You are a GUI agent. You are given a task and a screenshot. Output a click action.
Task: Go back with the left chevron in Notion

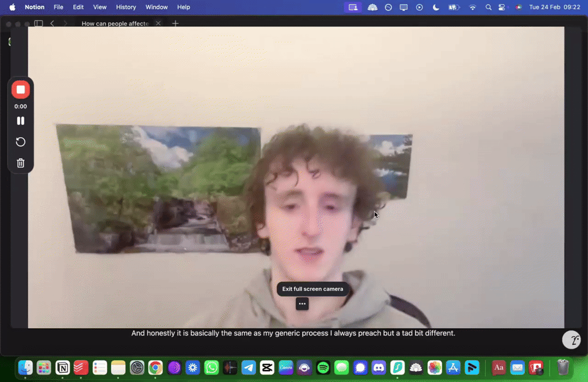(x=52, y=23)
